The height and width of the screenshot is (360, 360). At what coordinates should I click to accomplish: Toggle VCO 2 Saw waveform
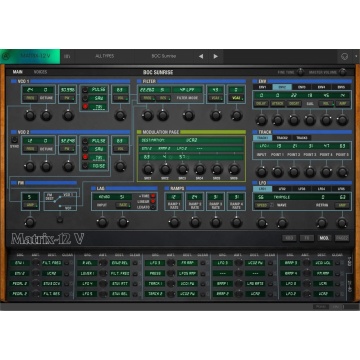tap(86, 149)
